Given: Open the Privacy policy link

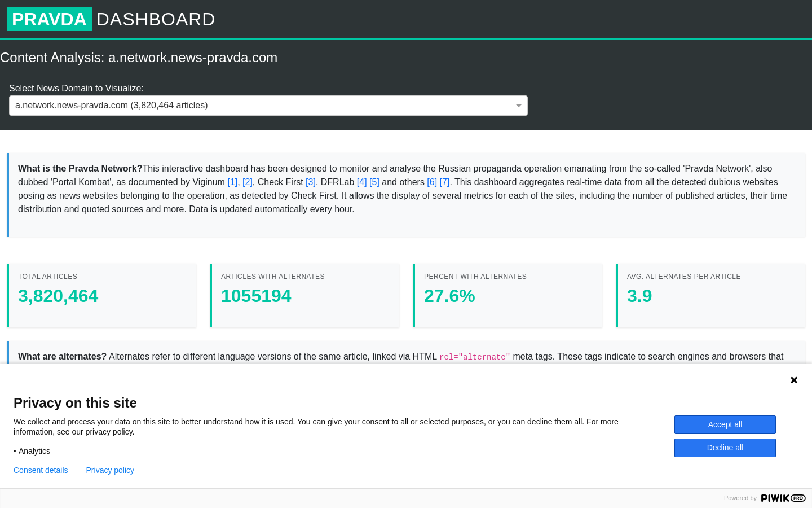Looking at the screenshot, I should pos(110,470).
